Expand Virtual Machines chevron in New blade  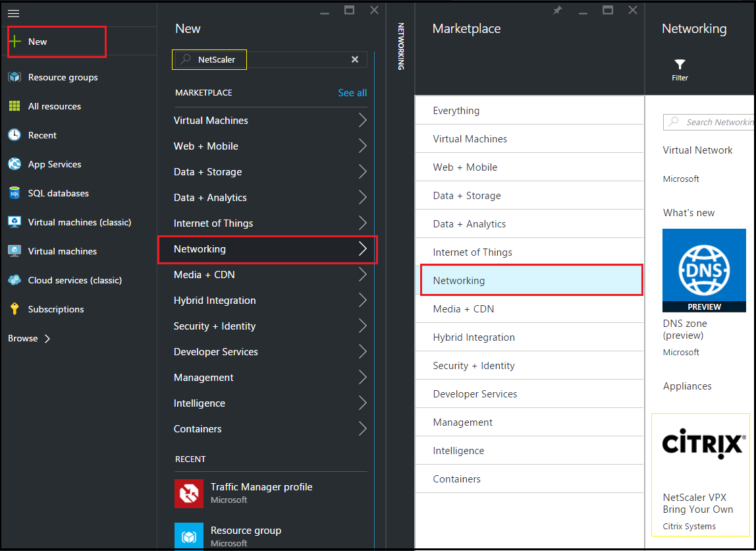point(363,120)
